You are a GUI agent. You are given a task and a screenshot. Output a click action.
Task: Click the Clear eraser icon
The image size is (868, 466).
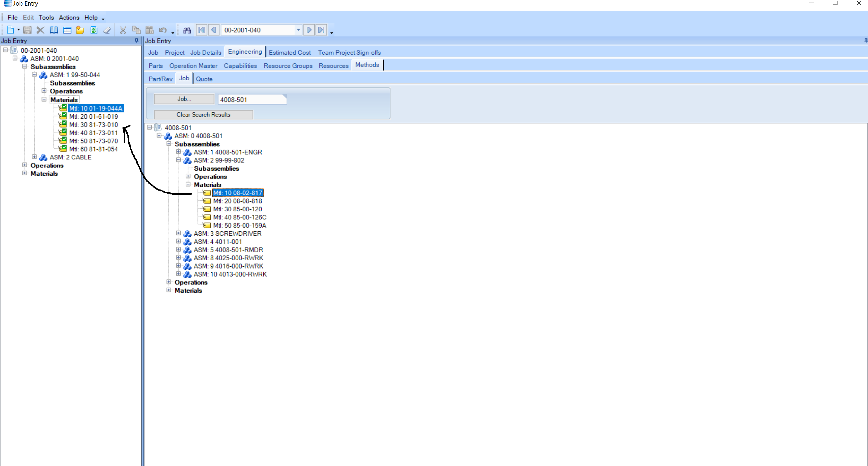[x=107, y=30]
